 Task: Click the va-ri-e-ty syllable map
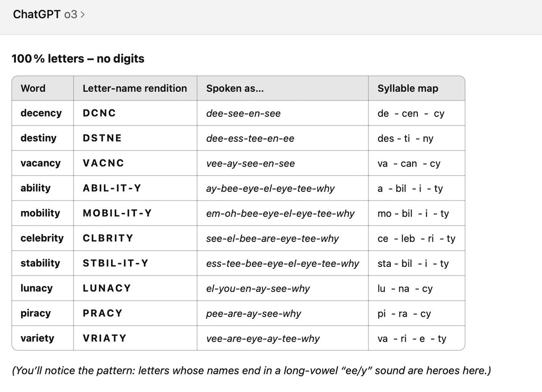pos(408,338)
